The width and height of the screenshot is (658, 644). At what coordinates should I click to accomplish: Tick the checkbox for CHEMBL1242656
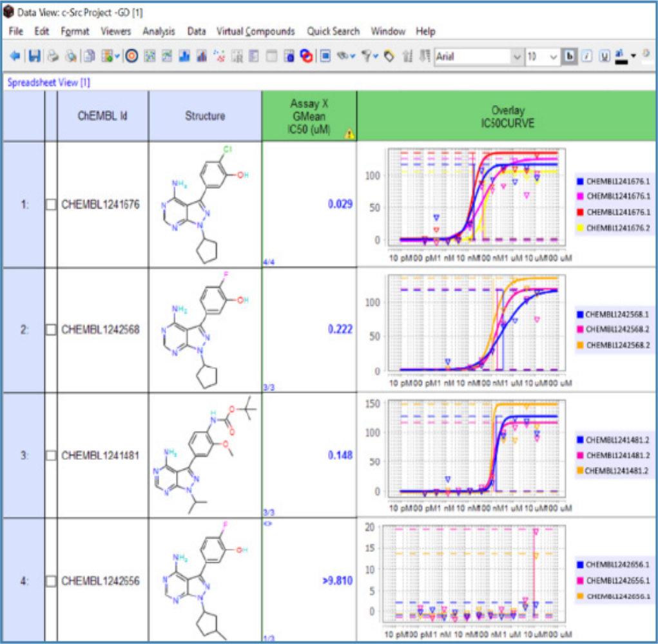coord(51,581)
